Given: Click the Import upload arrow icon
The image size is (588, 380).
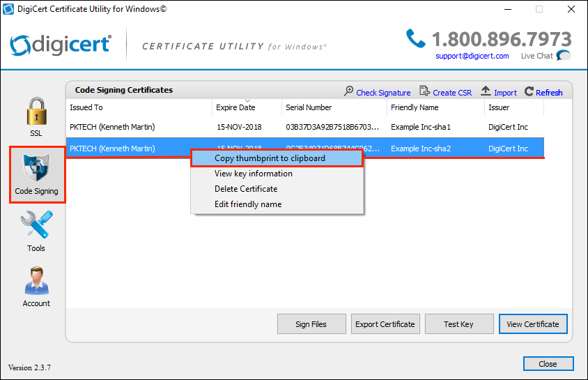Looking at the screenshot, I should 486,92.
